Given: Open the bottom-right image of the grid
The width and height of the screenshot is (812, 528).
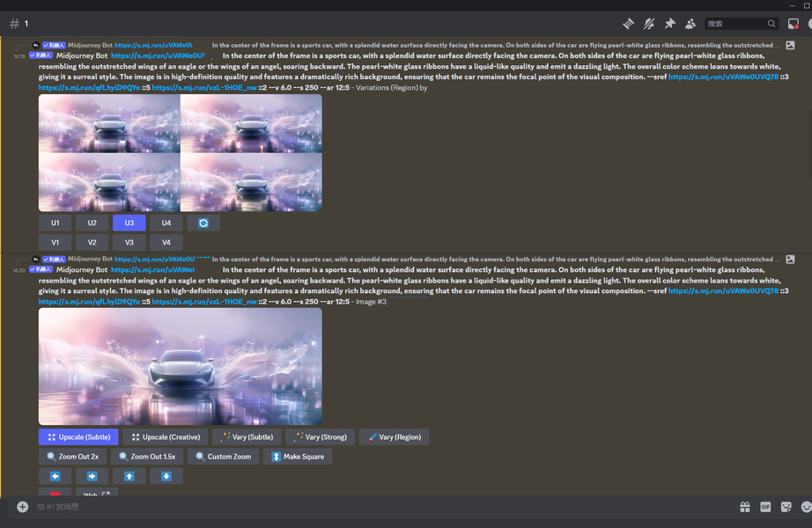Looking at the screenshot, I should (x=251, y=182).
